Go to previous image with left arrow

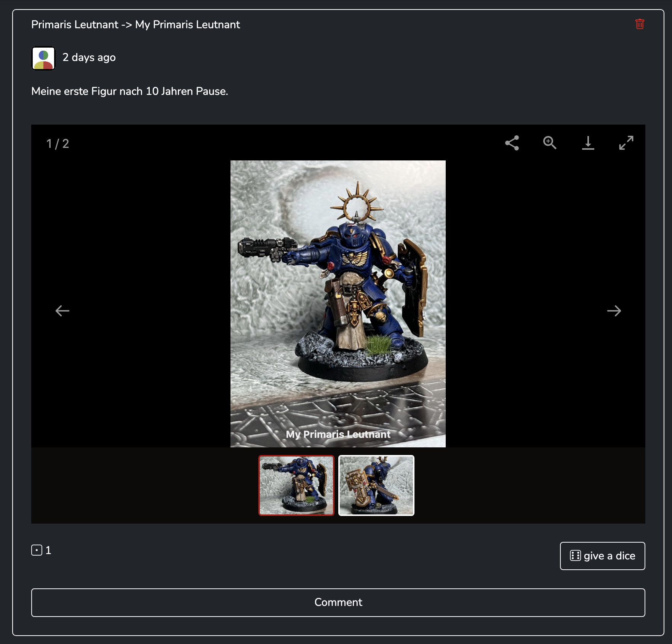[62, 311]
